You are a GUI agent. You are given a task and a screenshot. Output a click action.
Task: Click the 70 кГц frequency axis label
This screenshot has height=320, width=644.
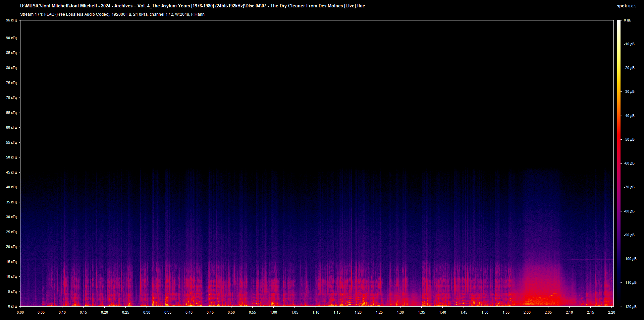[x=11, y=98]
